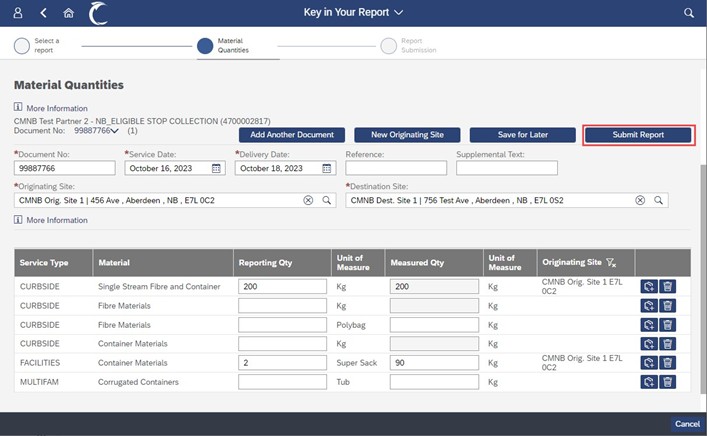Delete the Single Stream Fibre row
This screenshot has height=436, width=707.
(668, 286)
